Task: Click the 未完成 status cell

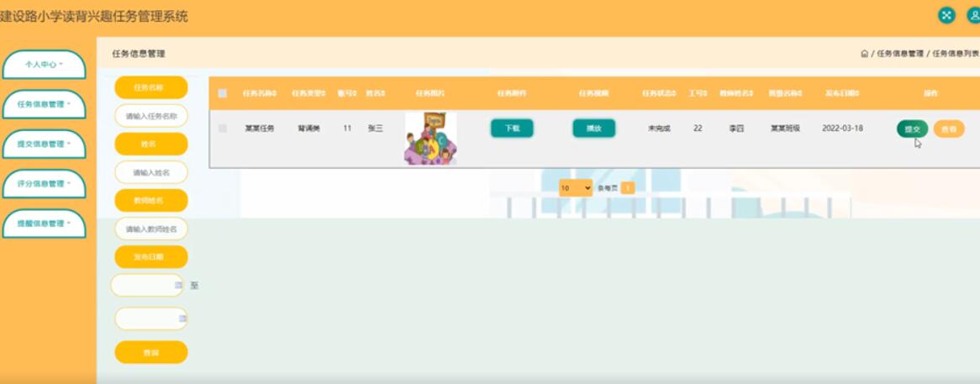Action: click(659, 128)
